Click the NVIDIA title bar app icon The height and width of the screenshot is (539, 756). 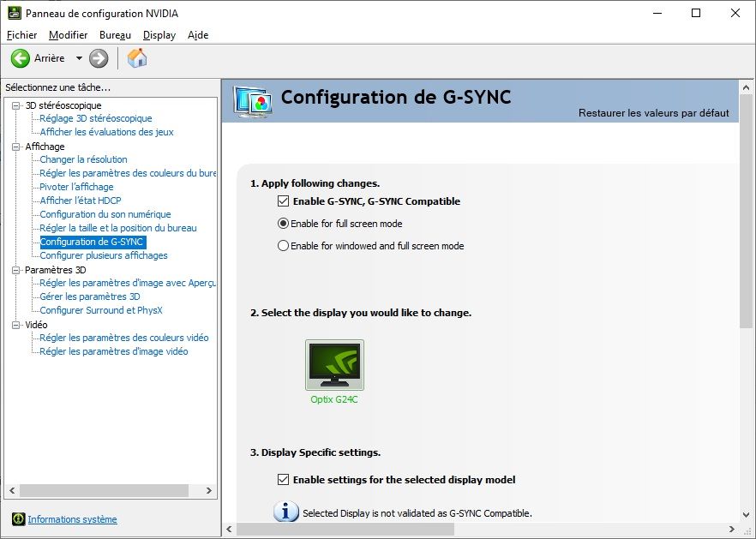click(15, 13)
